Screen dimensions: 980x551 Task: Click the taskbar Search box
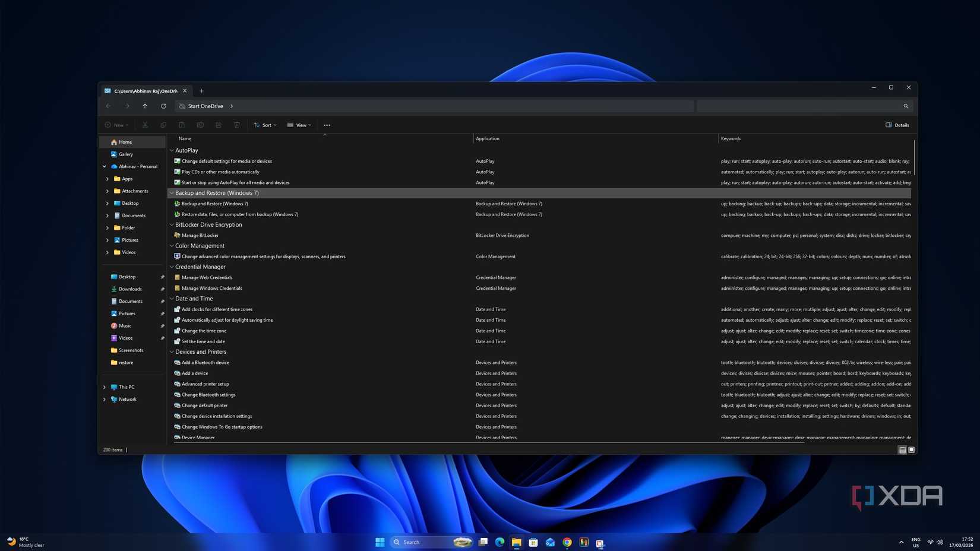pyautogui.click(x=431, y=542)
